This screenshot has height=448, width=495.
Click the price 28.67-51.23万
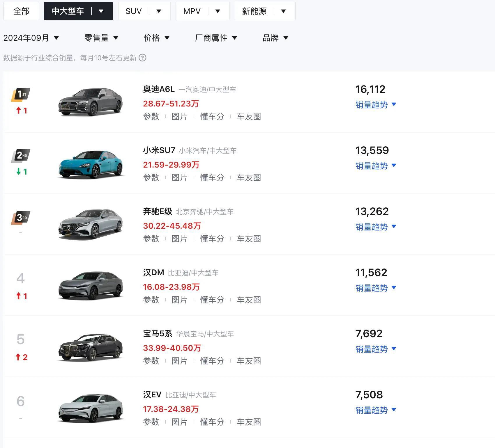pyautogui.click(x=171, y=104)
